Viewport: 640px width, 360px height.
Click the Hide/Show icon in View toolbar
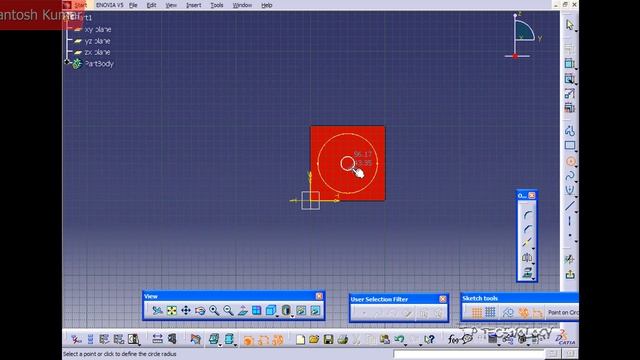pyautogui.click(x=301, y=311)
